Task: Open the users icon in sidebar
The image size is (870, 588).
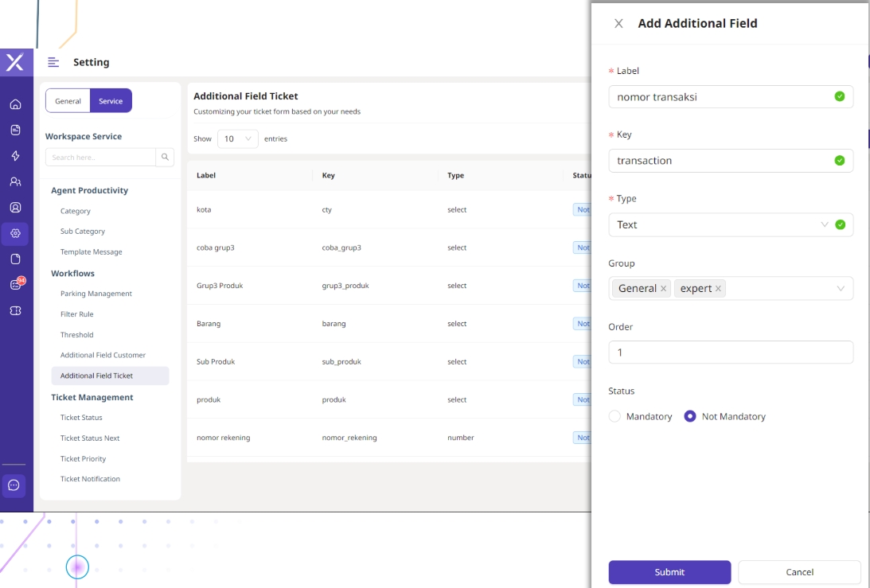Action: 15,181
